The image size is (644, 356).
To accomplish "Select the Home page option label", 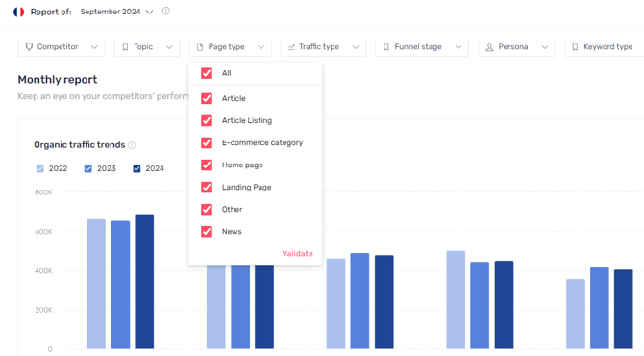I will coord(242,165).
